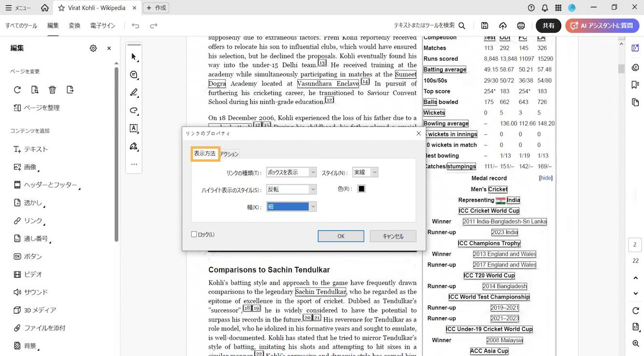The image size is (644, 356).
Task: Click the link color swatch
Action: click(x=361, y=188)
